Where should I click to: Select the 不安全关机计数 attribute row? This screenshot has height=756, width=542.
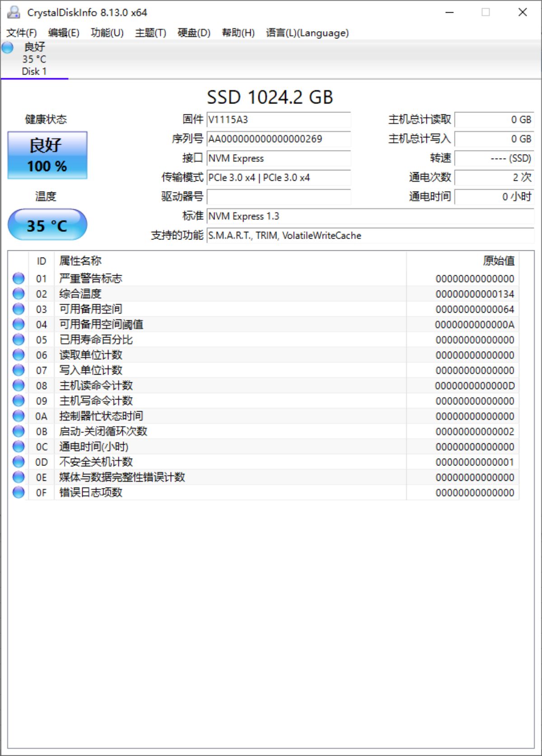(x=264, y=462)
